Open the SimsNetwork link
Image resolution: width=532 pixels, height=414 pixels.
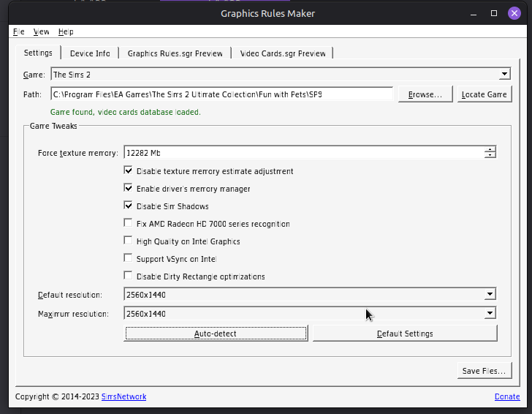pos(123,396)
